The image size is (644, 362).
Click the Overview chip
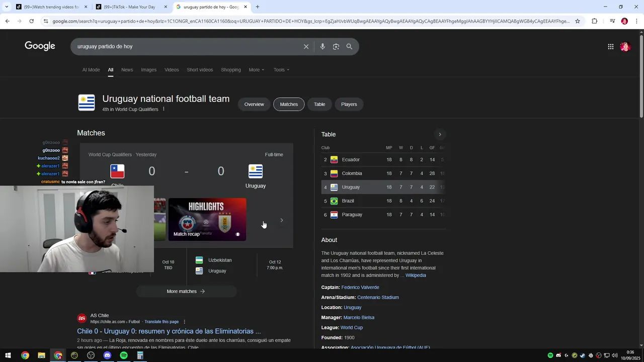(254, 104)
